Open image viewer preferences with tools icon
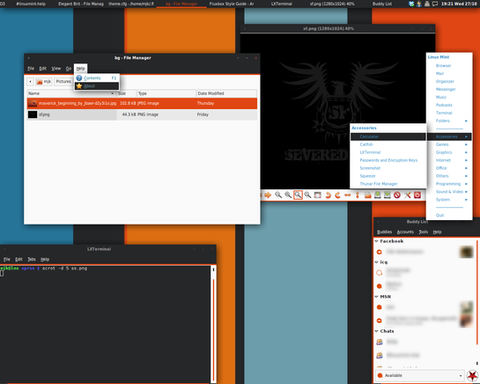The width and height of the screenshot is (480, 384). (x=407, y=195)
